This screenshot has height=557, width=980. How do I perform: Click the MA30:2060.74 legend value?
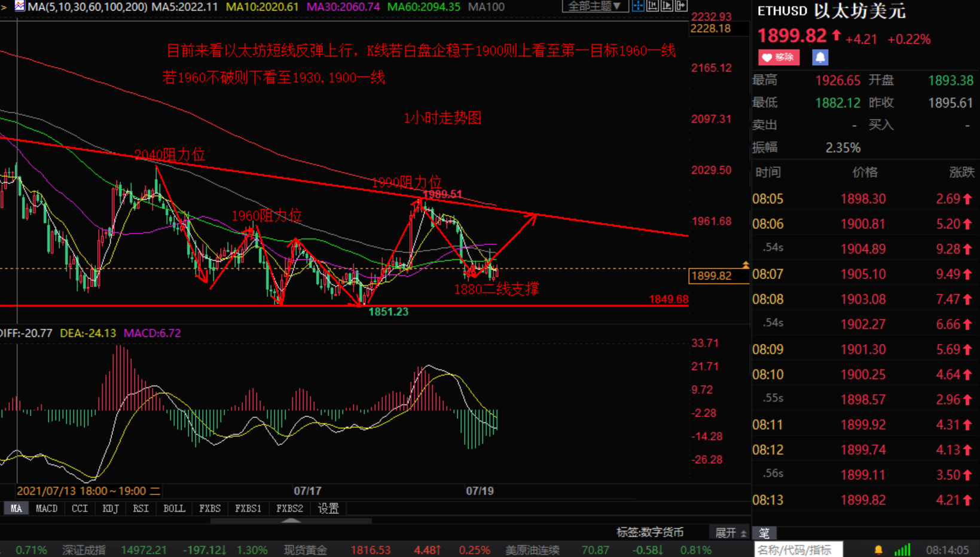343,7
